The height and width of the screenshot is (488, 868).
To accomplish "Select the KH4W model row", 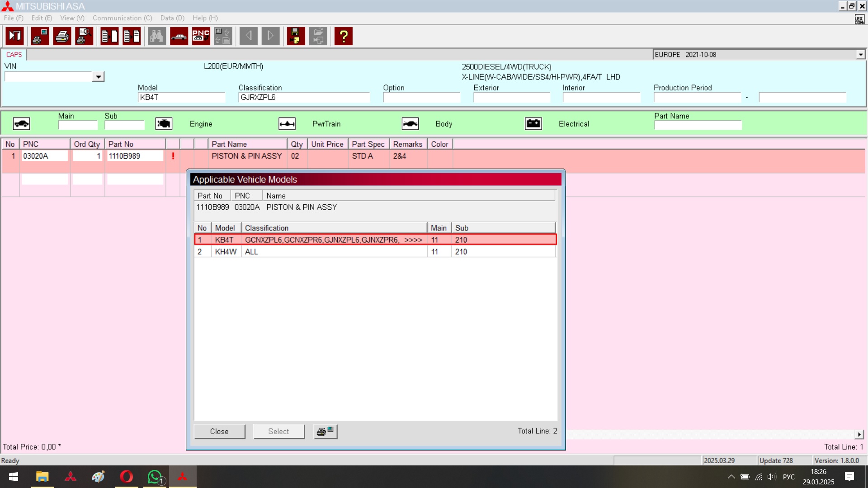I will point(316,252).
